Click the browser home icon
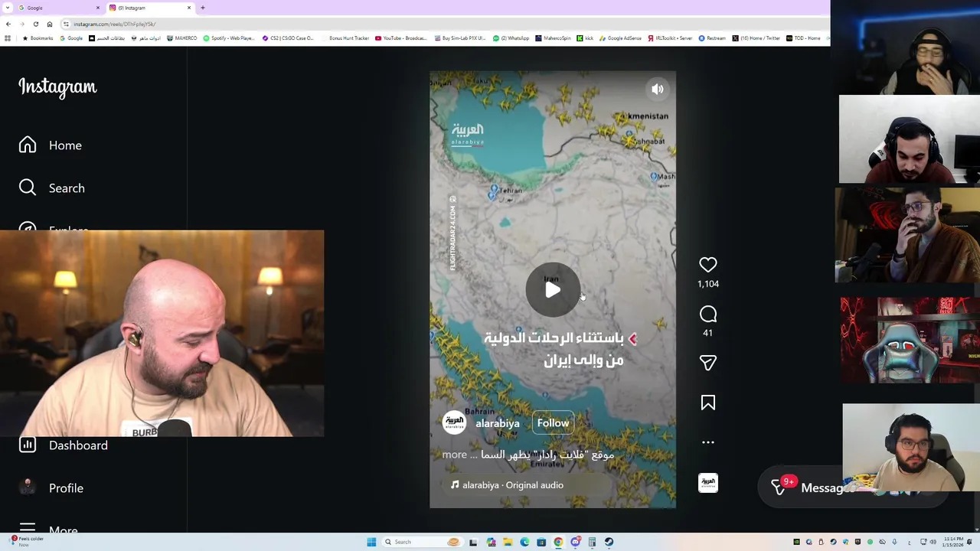The height and width of the screenshot is (551, 980). click(50, 24)
